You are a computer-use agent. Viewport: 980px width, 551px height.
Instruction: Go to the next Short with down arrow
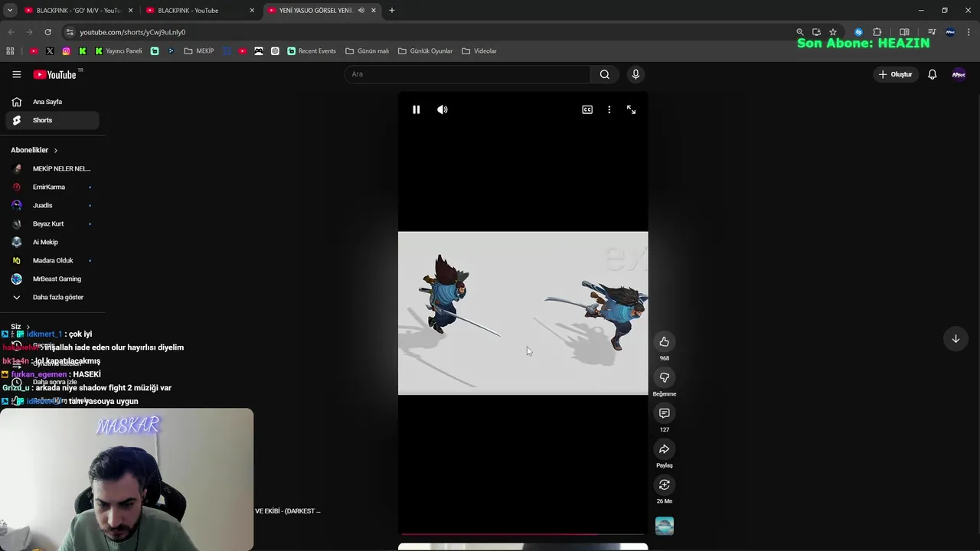955,339
